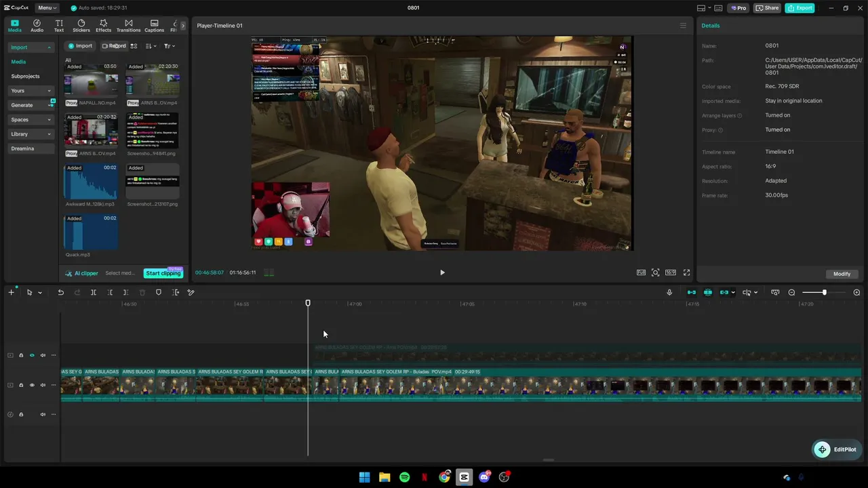Trim clip left of playhead
Image resolution: width=868 pixels, height=488 pixels.
click(109, 292)
